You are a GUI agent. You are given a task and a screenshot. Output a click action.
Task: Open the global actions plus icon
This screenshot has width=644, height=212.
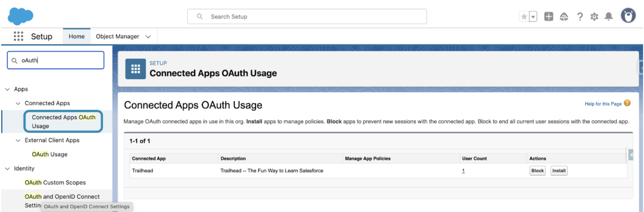[549, 17]
